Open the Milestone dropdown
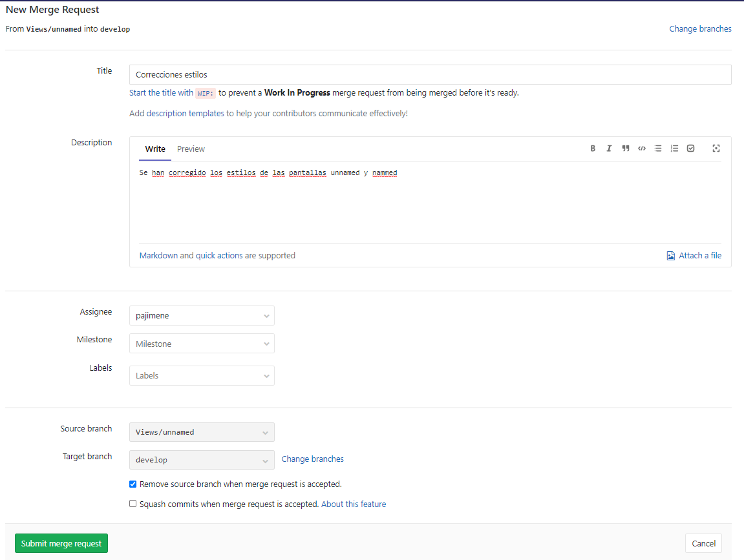 pos(202,343)
